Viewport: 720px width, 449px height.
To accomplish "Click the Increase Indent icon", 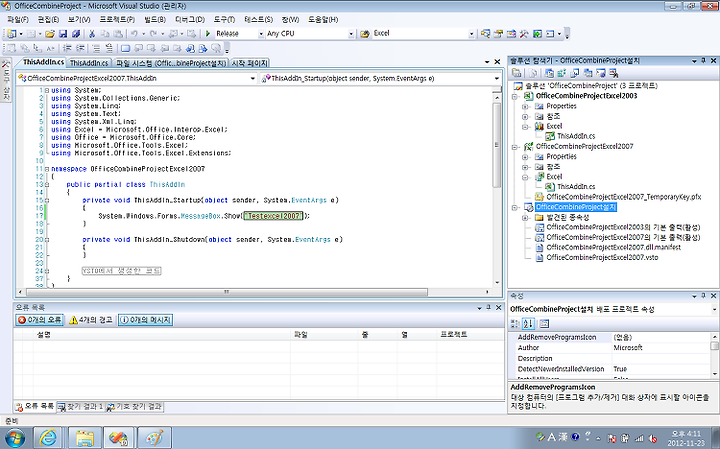I will click(80, 48).
